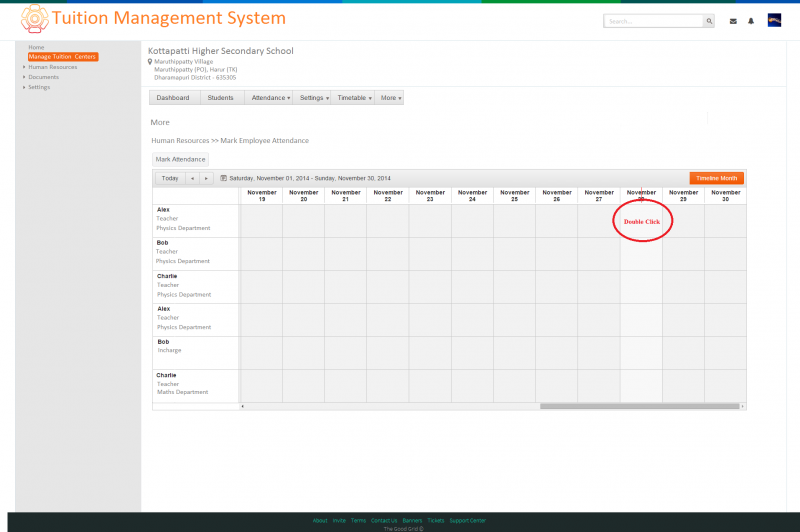Open the Attendance dropdown menu
This screenshot has height=532, width=800.
269,98
